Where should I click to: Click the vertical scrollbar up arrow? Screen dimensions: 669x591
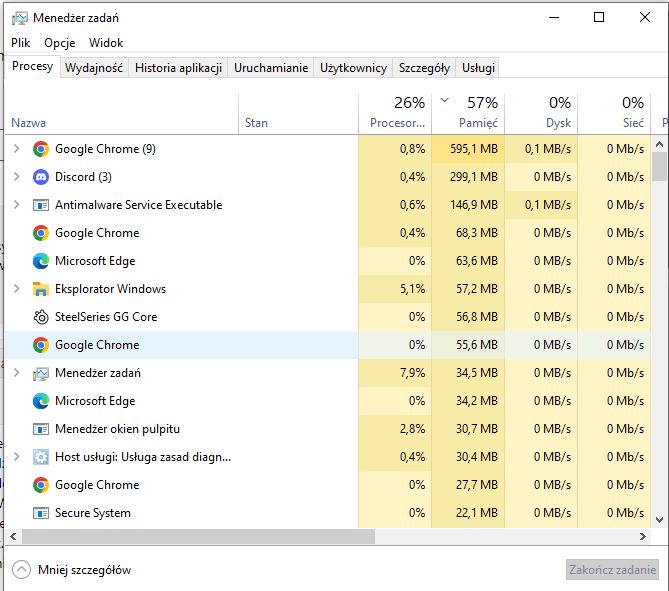(660, 144)
